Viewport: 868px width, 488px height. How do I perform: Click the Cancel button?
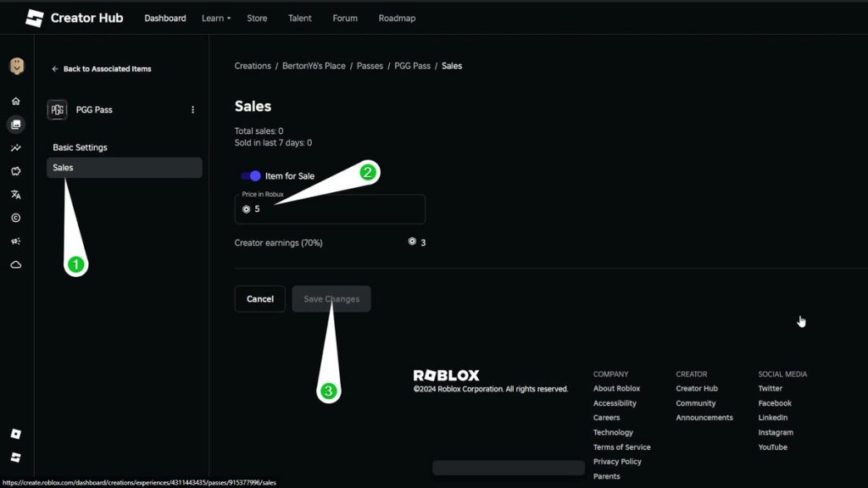259,298
